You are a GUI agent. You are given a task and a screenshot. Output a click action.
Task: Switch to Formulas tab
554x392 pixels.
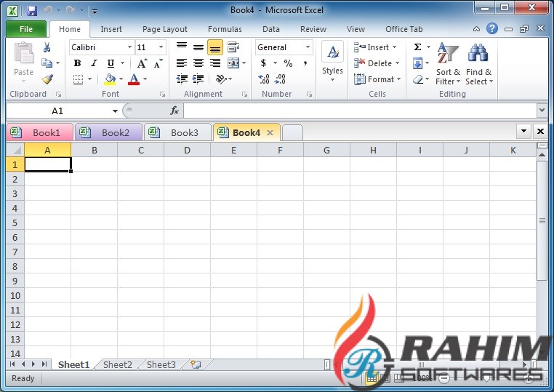pos(225,29)
